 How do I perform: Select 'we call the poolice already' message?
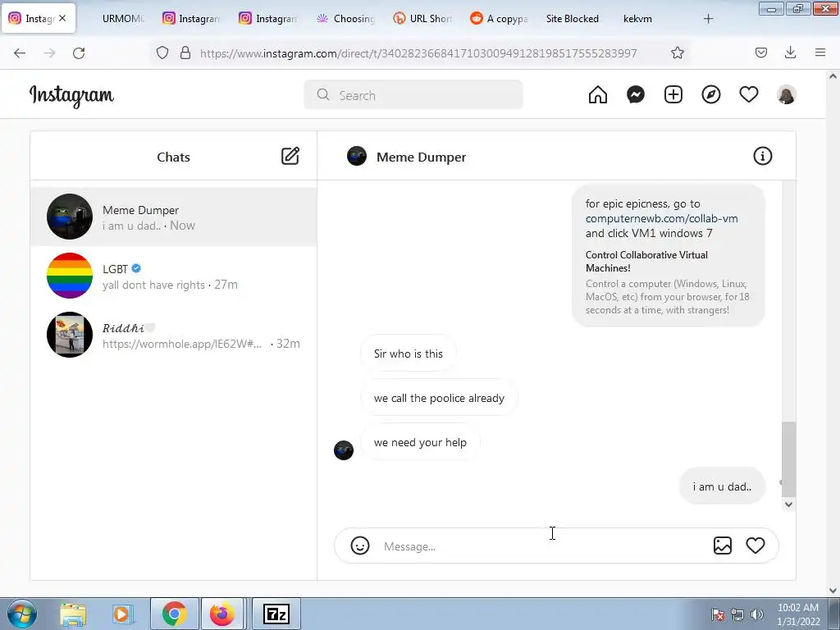[x=440, y=398]
